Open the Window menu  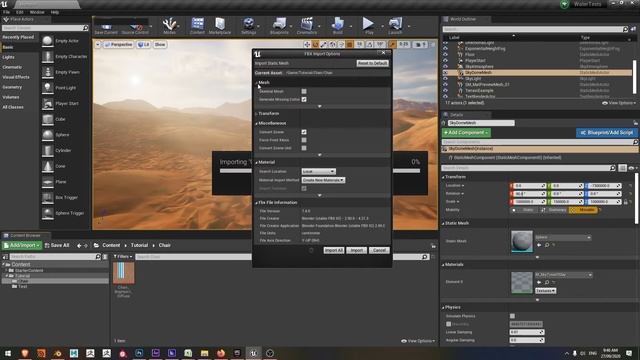(37, 12)
